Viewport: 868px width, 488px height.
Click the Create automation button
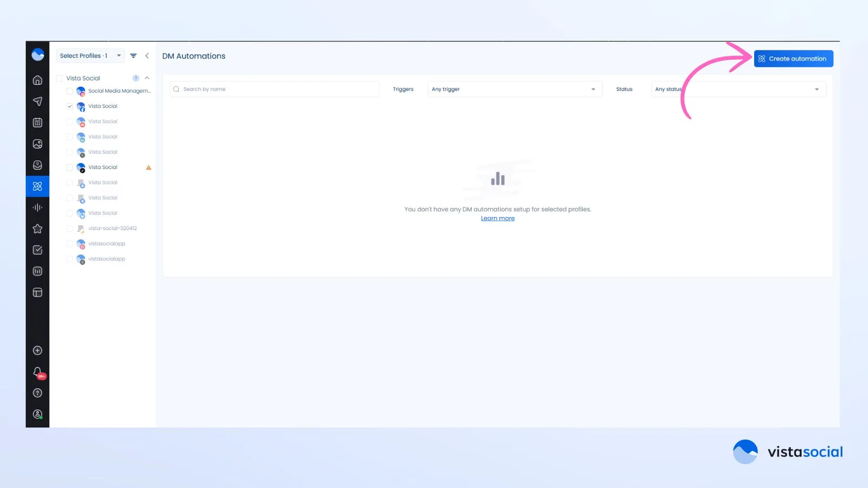coord(793,59)
